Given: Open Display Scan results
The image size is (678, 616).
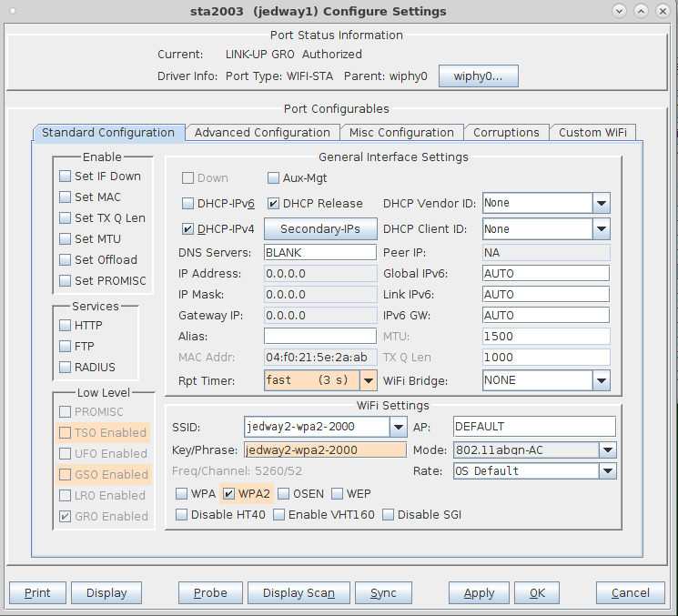Looking at the screenshot, I should click(x=299, y=592).
